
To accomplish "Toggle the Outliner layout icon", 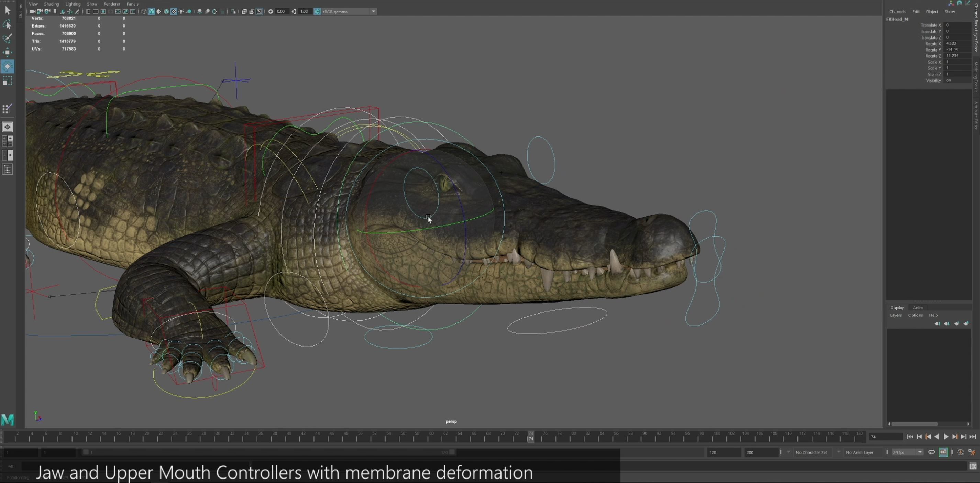I will [7, 169].
